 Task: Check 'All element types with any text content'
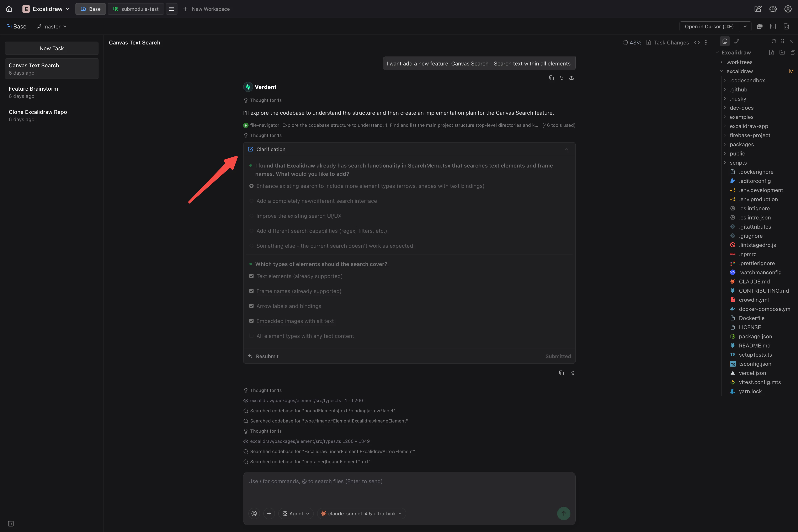click(x=251, y=336)
